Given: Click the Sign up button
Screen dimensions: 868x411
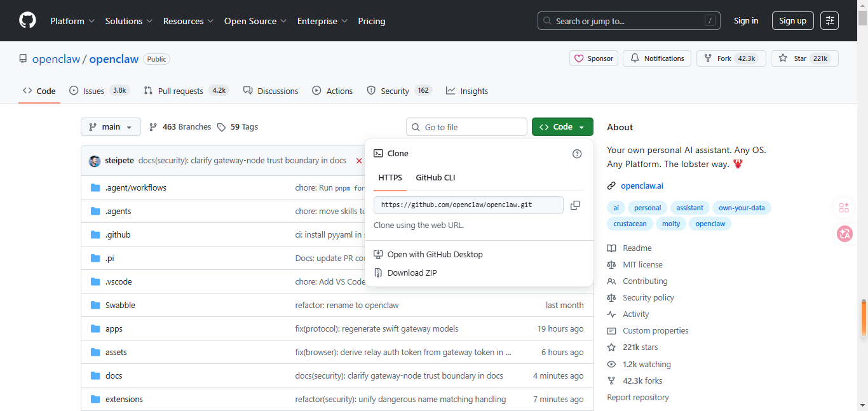Looking at the screenshot, I should pyautogui.click(x=792, y=21).
